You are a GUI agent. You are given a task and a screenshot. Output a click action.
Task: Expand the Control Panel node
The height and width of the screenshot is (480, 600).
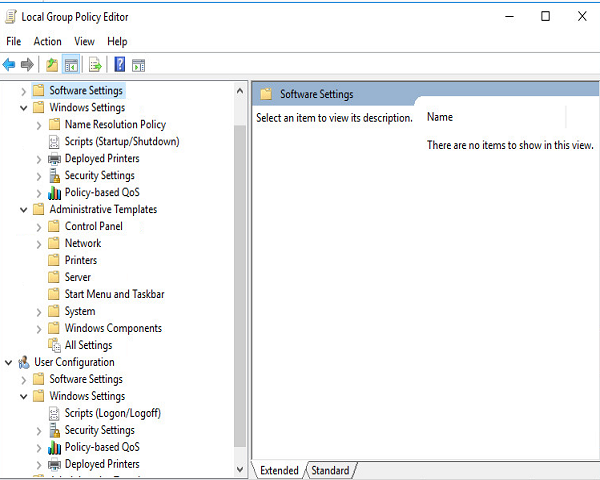coord(39,227)
